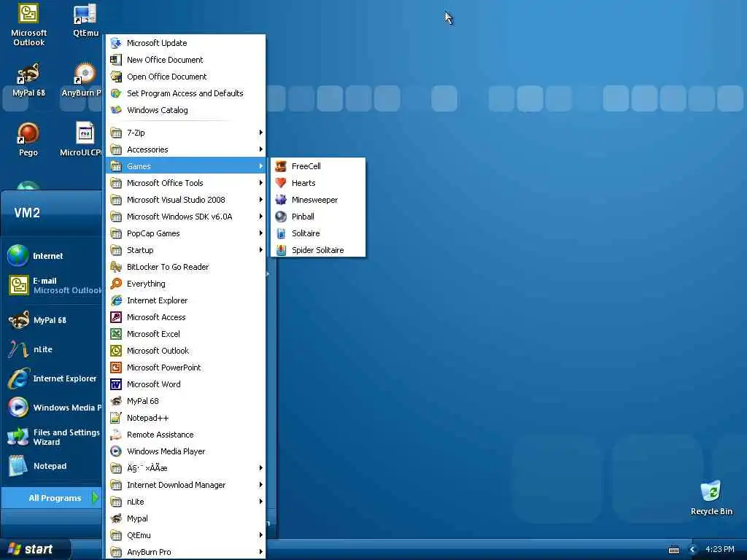Open Windows Media Player in start panel
Screen dimensions: 747x560
[52, 408]
